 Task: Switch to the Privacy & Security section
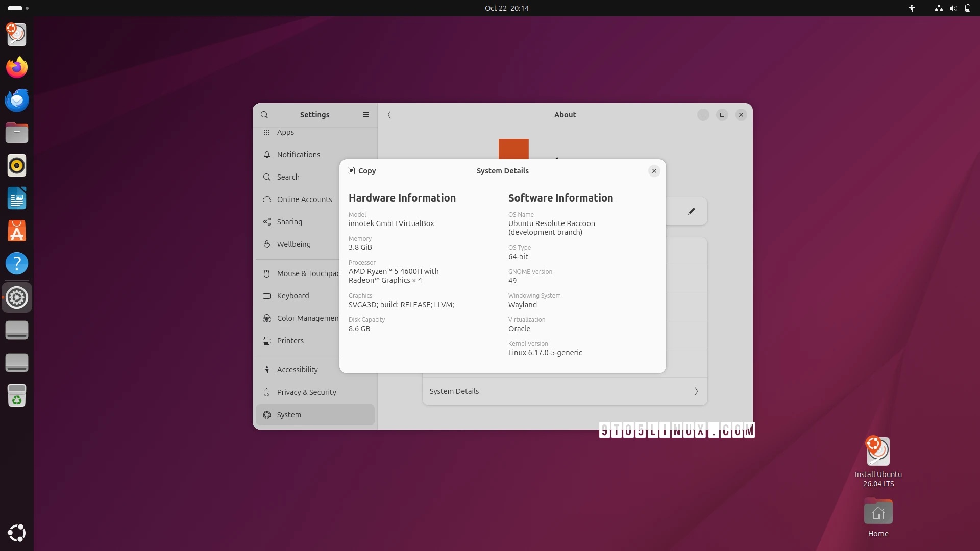point(306,392)
